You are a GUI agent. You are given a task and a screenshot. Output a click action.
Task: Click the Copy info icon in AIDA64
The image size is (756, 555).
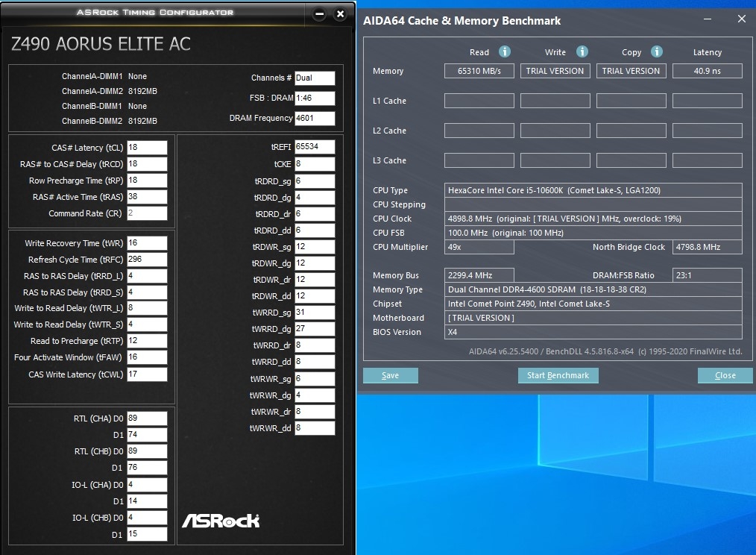tap(657, 51)
